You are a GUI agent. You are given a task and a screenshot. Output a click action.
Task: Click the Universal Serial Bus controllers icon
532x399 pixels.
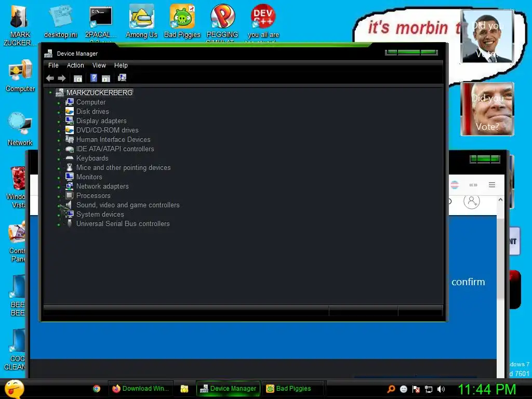pos(70,223)
